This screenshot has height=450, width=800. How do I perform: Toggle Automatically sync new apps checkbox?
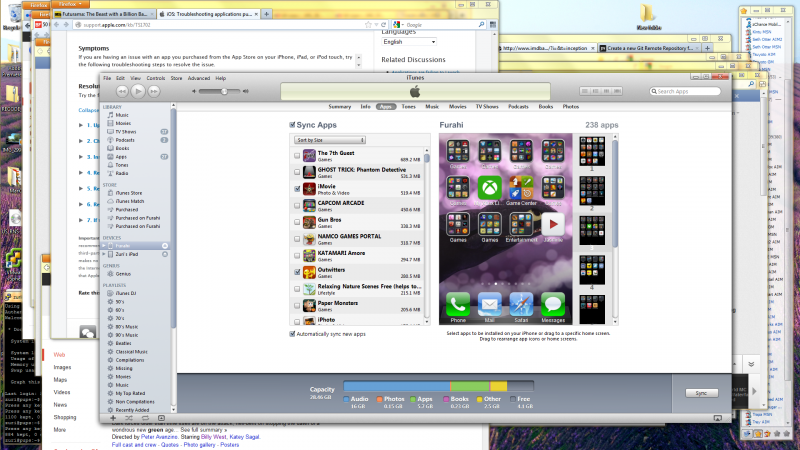[x=292, y=334]
